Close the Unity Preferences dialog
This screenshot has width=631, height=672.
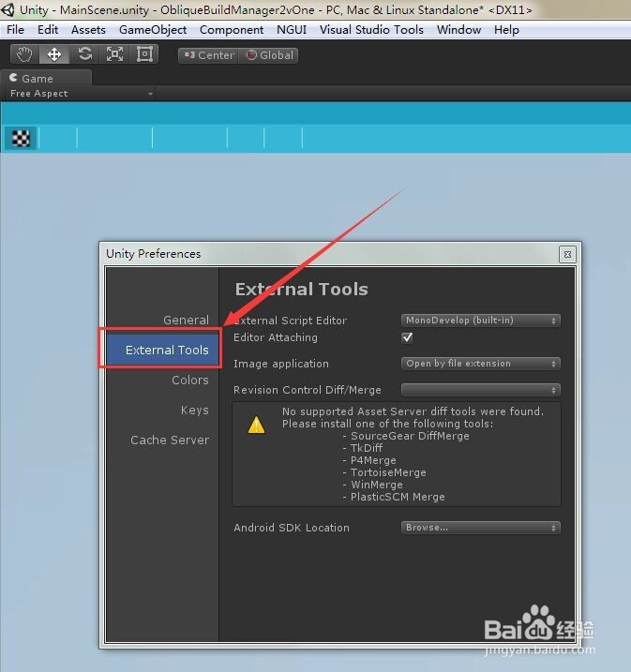coord(567,254)
